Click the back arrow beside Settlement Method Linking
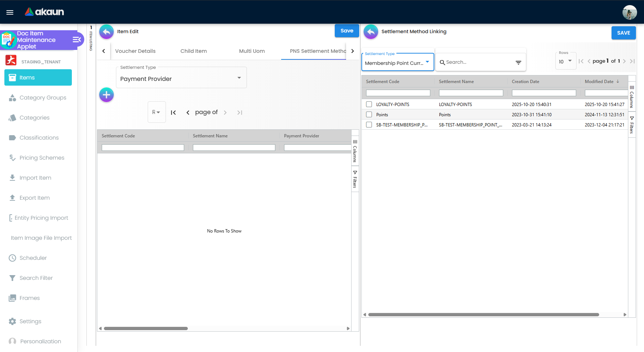644x352 pixels. click(371, 32)
